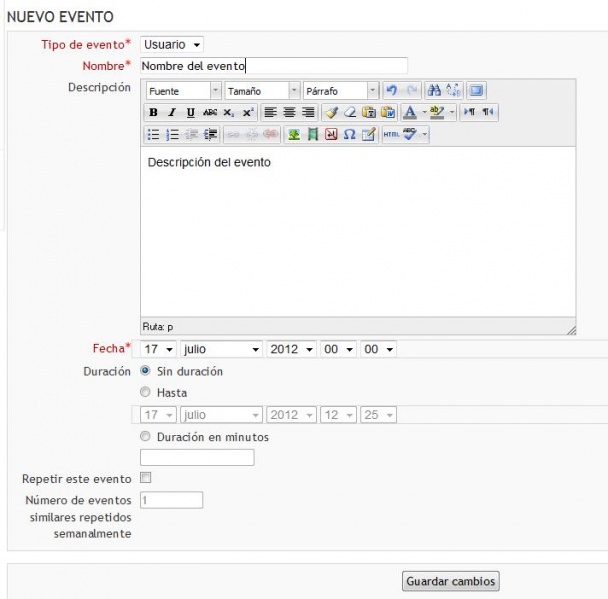The width and height of the screenshot is (608, 599).
Task: Center-align the description text
Action: coord(288,113)
